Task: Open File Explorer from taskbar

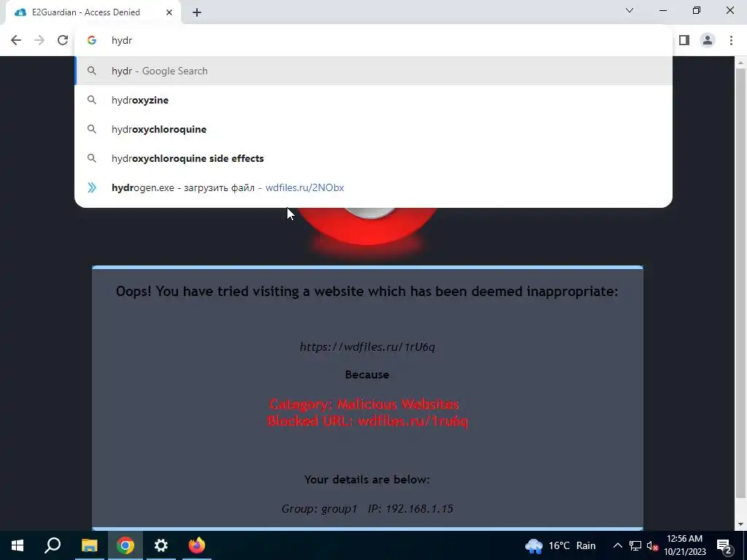Action: point(89,545)
